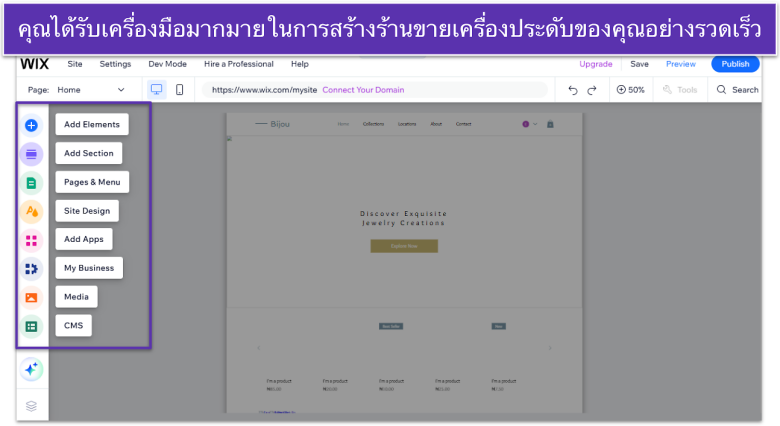
Task: Click the Best Seller product badge
Action: click(x=391, y=326)
